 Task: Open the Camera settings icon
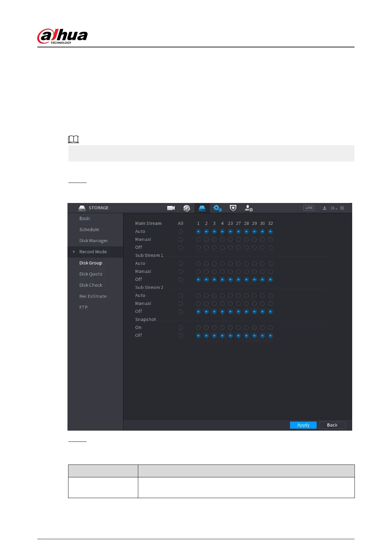coord(171,208)
